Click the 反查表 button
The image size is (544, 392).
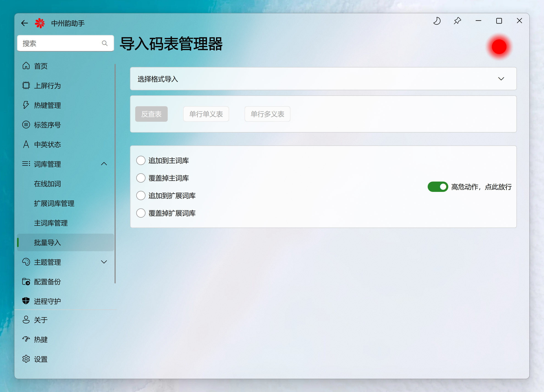[151, 114]
